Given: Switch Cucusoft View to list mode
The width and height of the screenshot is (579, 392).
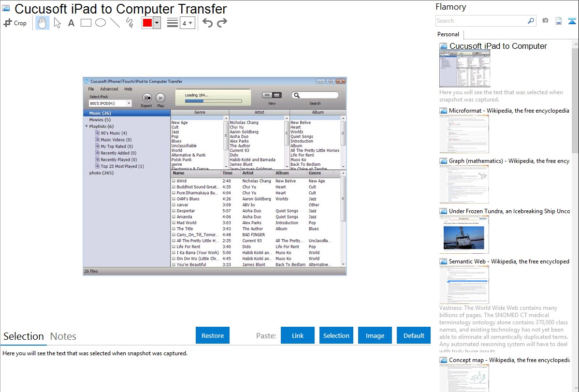Looking at the screenshot, I should 267,95.
